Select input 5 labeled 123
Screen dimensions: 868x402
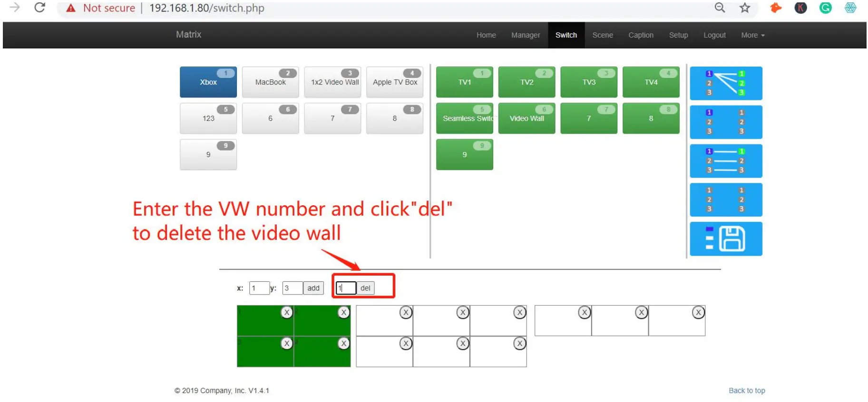208,118
